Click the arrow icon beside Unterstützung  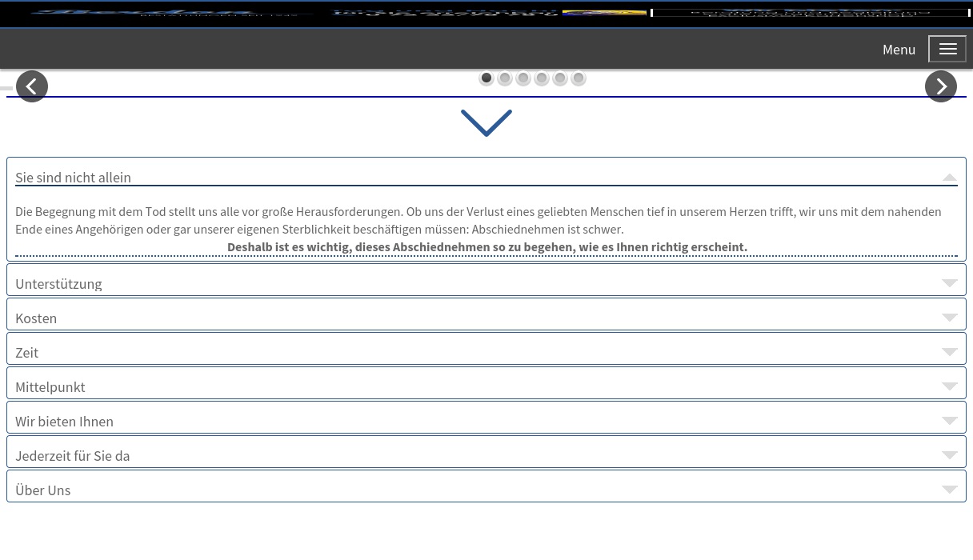tap(949, 283)
